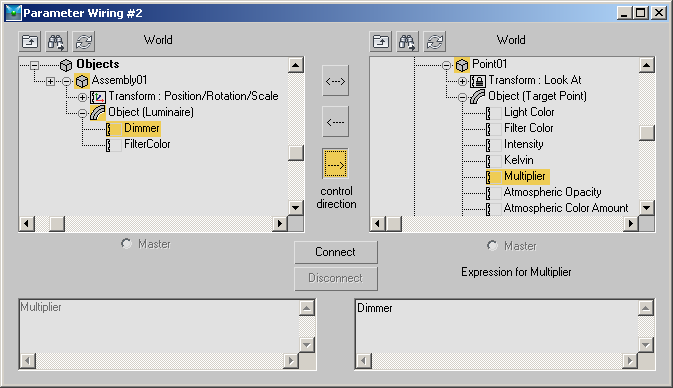Click inside the Dimmer expression field
This screenshot has height=388, width=673.
pos(497,326)
